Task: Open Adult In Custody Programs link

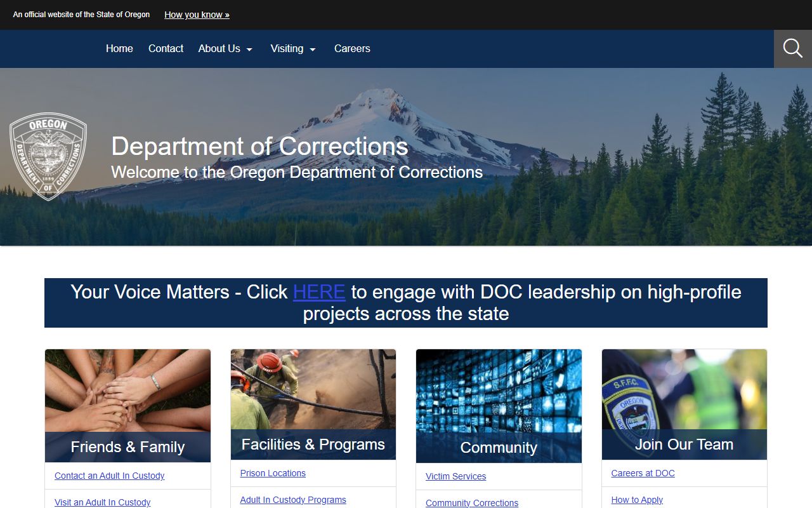Action: coord(293,500)
